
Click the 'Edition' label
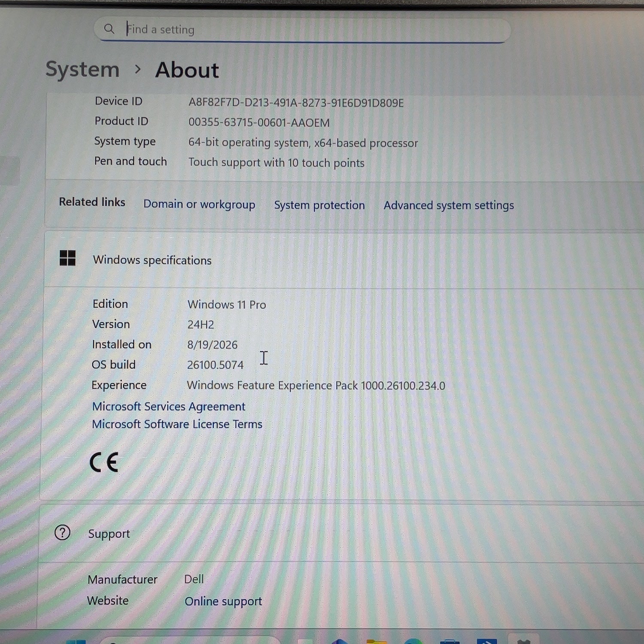tap(110, 304)
